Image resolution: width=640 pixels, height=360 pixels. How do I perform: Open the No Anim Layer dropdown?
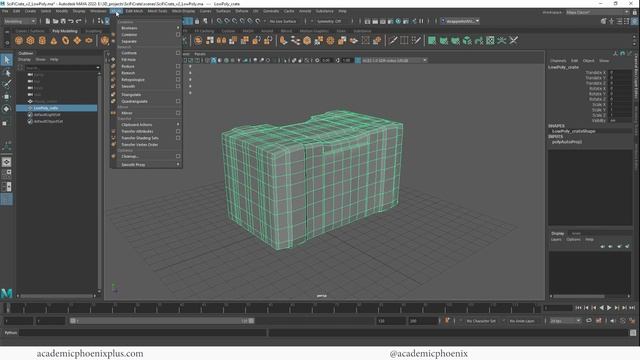(522, 321)
